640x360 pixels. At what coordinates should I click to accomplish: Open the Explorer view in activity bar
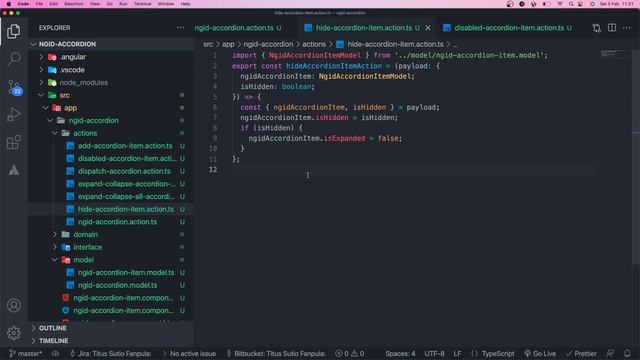[13, 31]
